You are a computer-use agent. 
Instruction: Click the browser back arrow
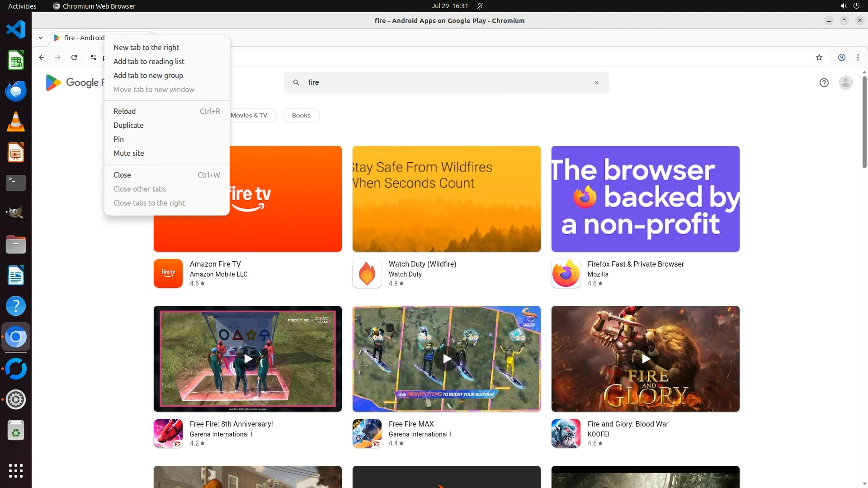click(x=42, y=57)
